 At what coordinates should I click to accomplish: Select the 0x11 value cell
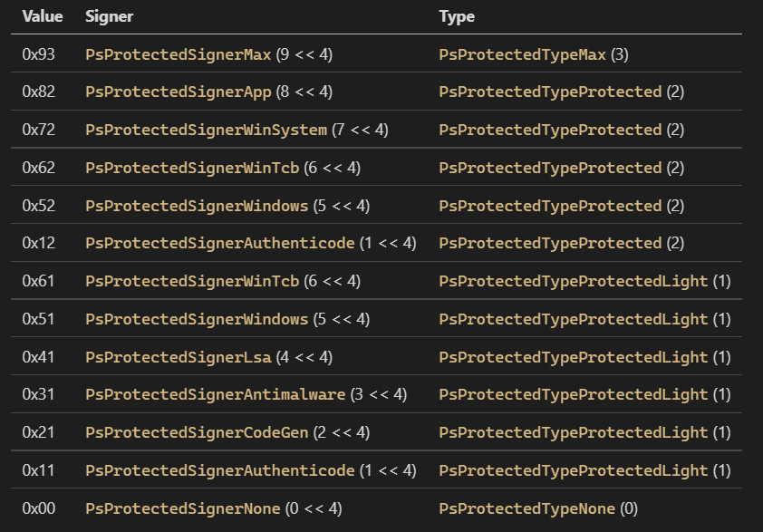click(39, 470)
